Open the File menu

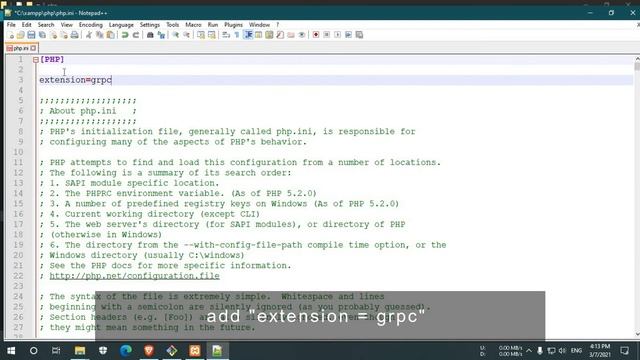click(x=11, y=25)
